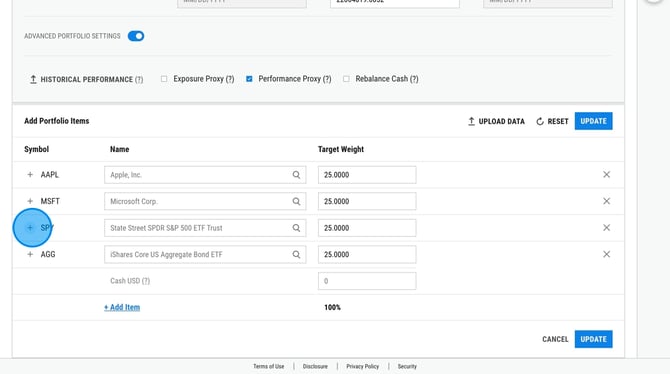Edit the SPY target weight field
Viewport: 670px width, 374px height.
pyautogui.click(x=367, y=228)
